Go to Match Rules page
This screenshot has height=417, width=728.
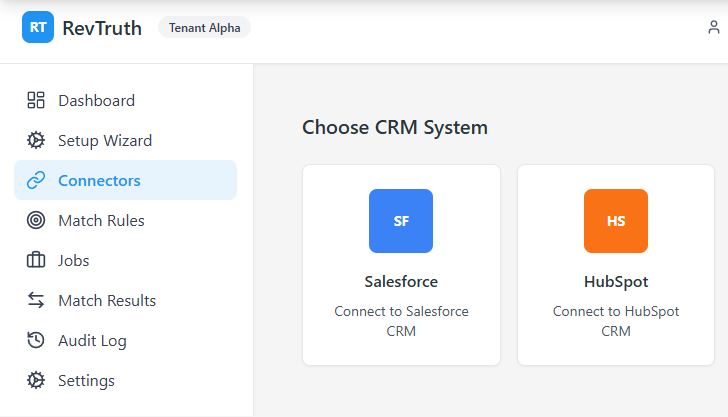tap(101, 220)
